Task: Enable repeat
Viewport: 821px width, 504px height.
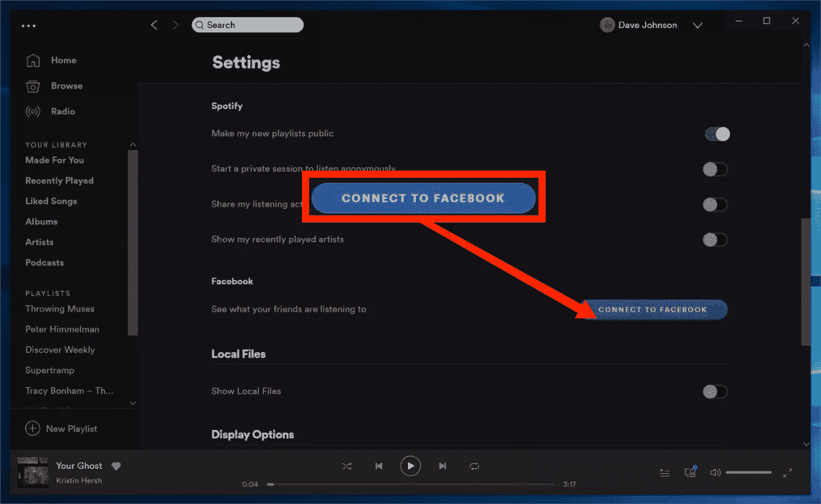Action: [475, 466]
